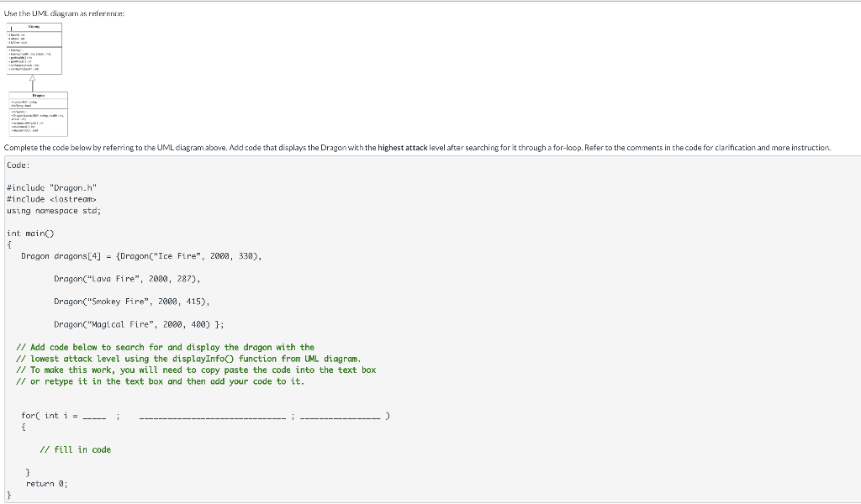Click the Smokey Fire dragon entry
Image resolution: width=861 pixels, height=504 pixels.
[x=130, y=301]
